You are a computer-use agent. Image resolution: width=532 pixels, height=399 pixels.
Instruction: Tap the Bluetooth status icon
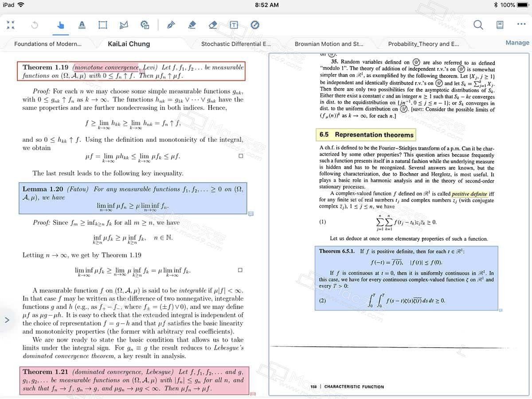[496, 5]
